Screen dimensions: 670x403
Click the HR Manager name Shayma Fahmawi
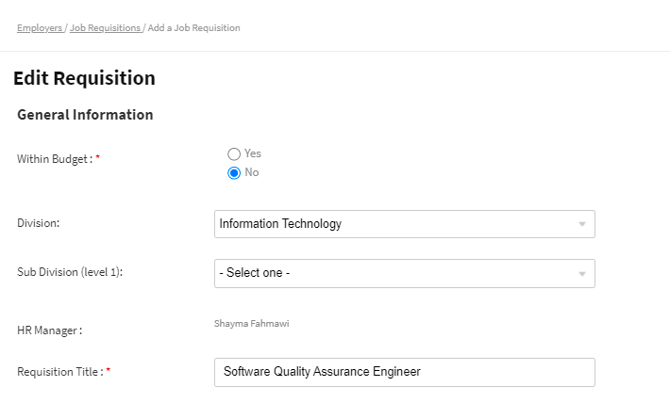tap(251, 324)
